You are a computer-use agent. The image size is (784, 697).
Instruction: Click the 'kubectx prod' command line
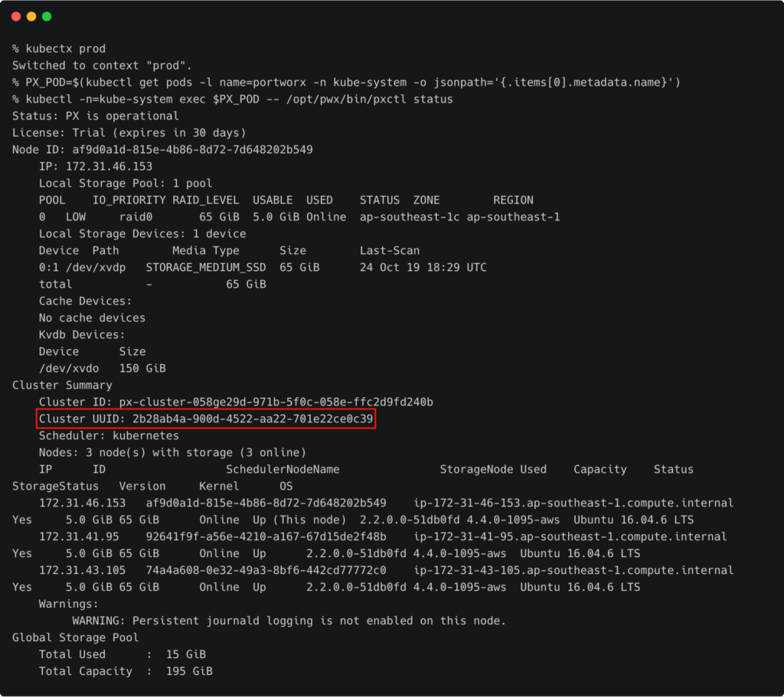(59, 49)
